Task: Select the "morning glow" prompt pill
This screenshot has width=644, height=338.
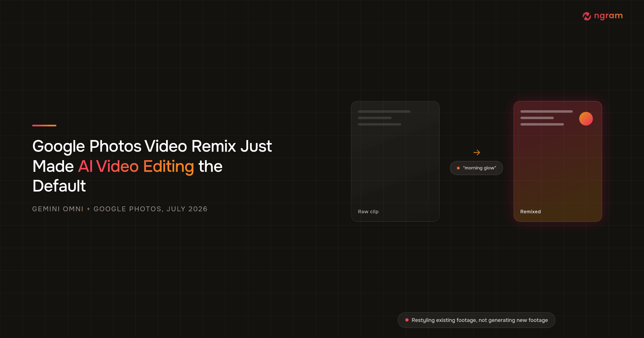Action: [x=477, y=168]
